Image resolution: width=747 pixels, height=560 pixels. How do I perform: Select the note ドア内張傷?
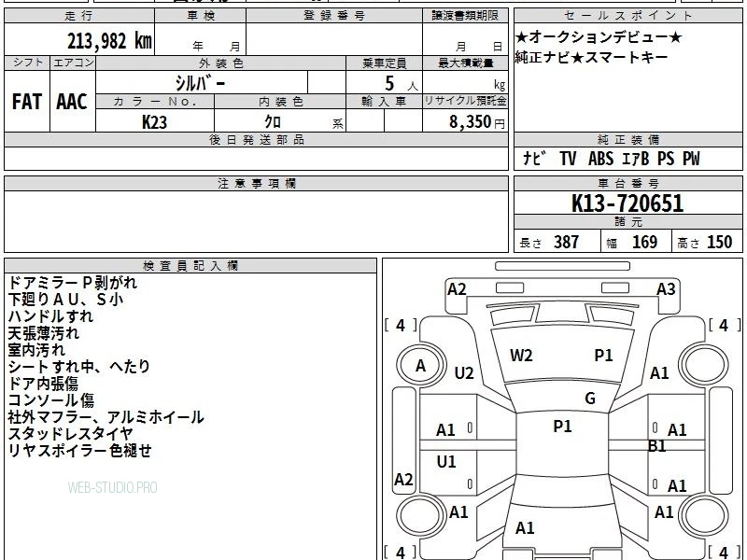[x=43, y=384]
